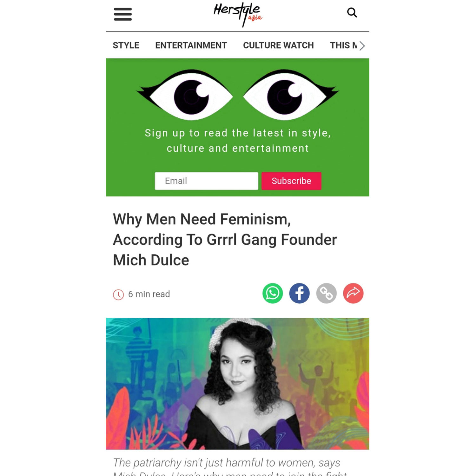Viewport: 476px width, 476px height.
Task: Click the clock icon beside read time
Action: pos(118,294)
